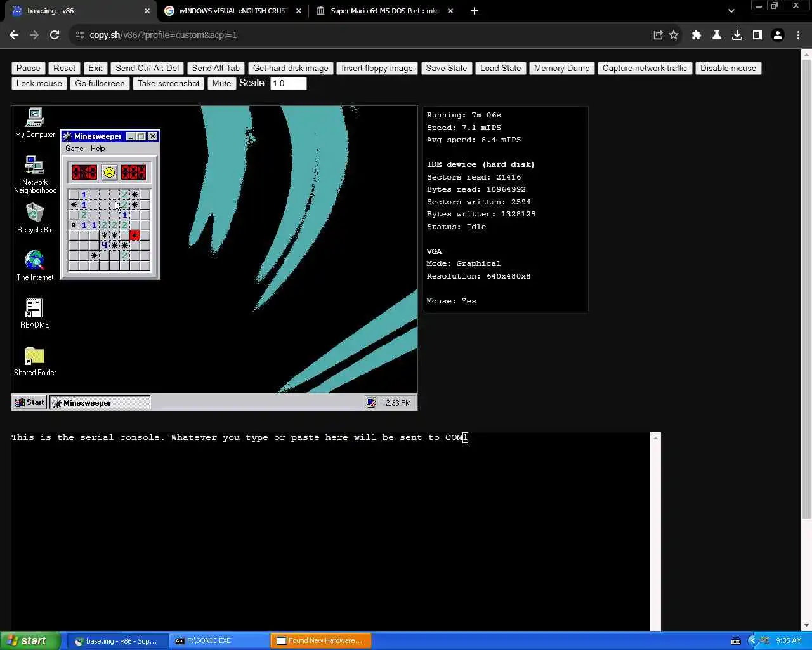Click the Pause button
The height and width of the screenshot is (650, 812).
point(29,68)
